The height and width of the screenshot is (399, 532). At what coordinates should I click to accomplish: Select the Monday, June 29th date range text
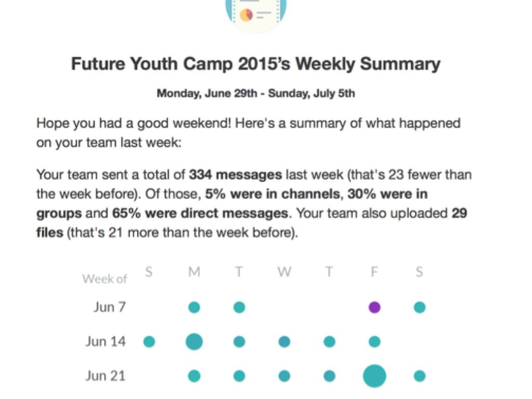pos(256,94)
